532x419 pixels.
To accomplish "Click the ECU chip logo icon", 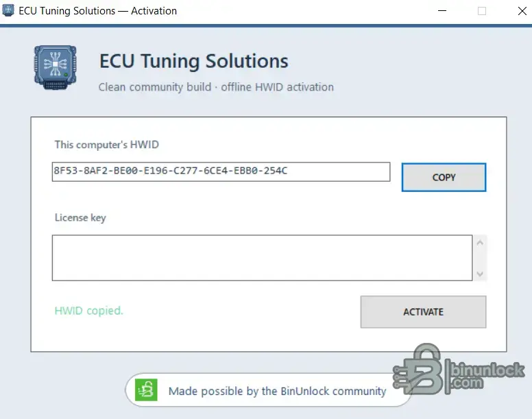I will point(56,67).
